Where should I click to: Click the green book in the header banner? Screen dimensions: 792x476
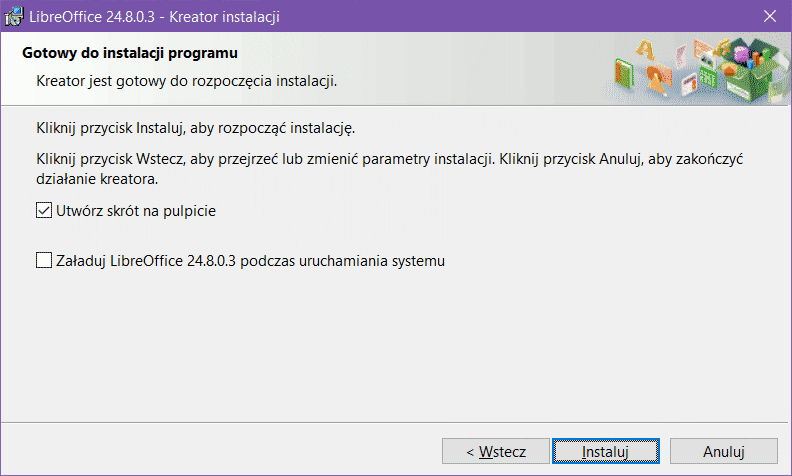tap(626, 73)
